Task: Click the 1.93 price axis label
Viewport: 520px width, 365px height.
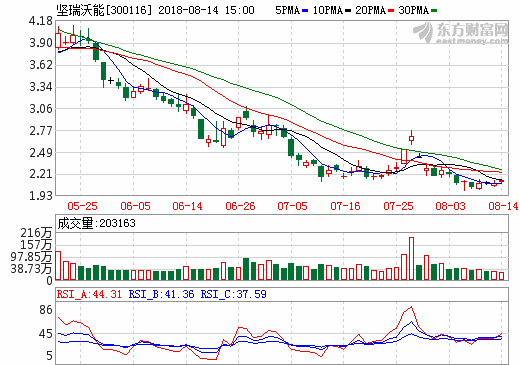Action: [x=41, y=196]
